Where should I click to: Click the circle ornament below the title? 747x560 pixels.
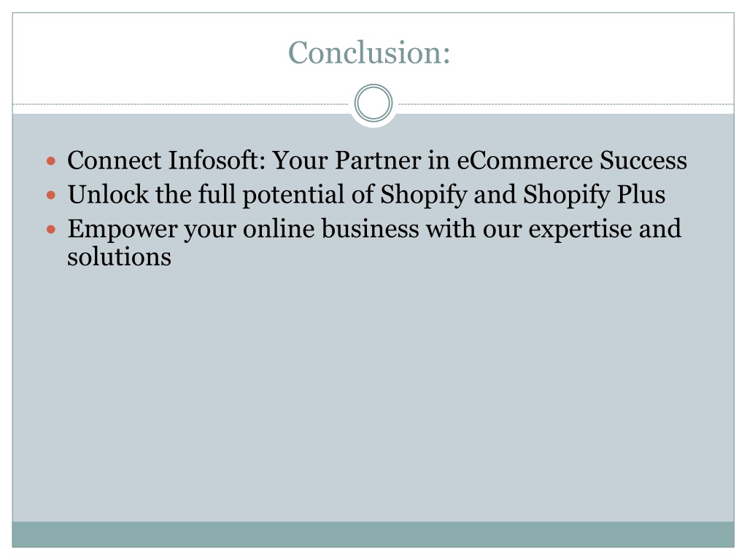coord(373,103)
